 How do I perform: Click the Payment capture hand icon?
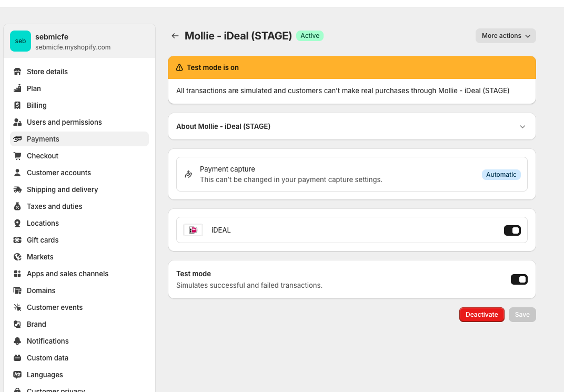pyautogui.click(x=188, y=174)
